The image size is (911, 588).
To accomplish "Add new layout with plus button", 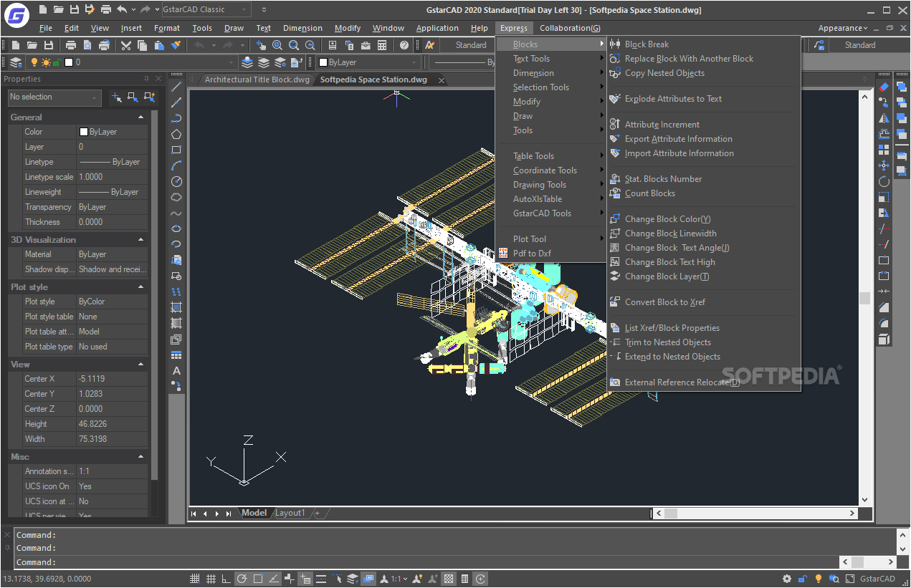I will (317, 513).
